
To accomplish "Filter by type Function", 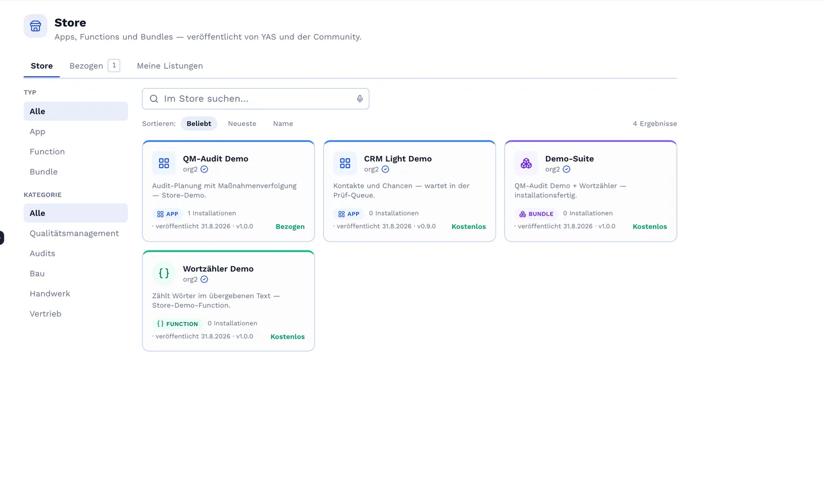I will (x=76, y=152).
